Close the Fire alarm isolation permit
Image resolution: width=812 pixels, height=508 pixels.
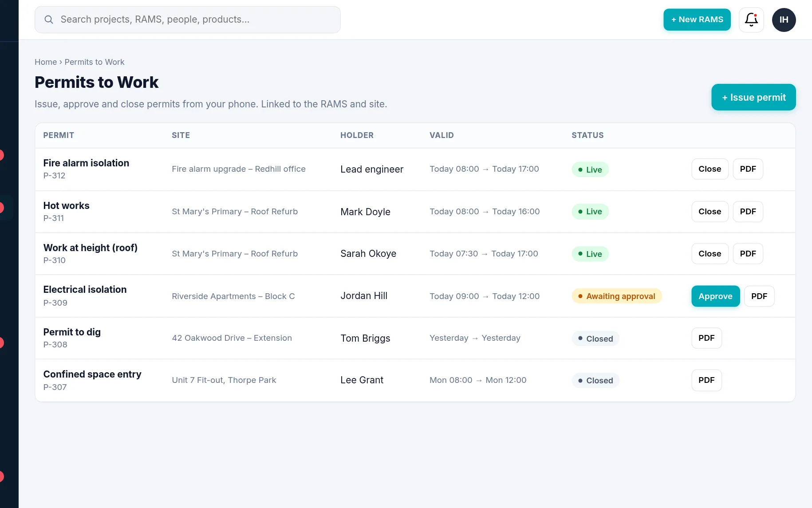(x=710, y=169)
